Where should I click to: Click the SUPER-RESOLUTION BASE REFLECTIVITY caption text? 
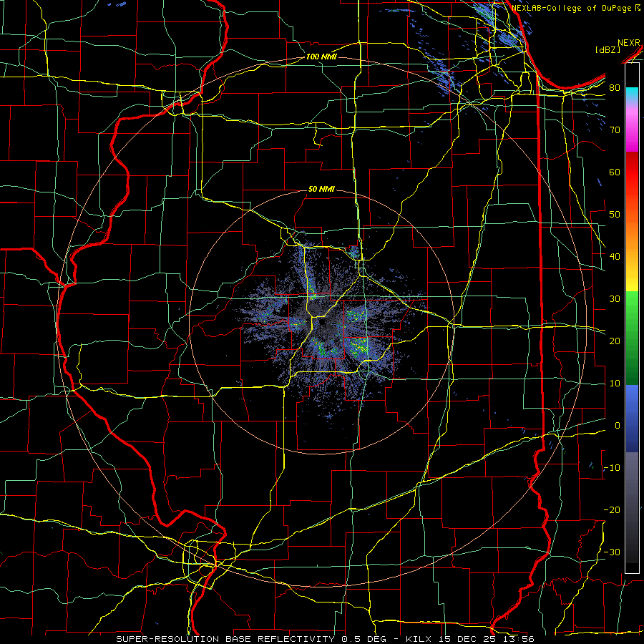[225, 639]
